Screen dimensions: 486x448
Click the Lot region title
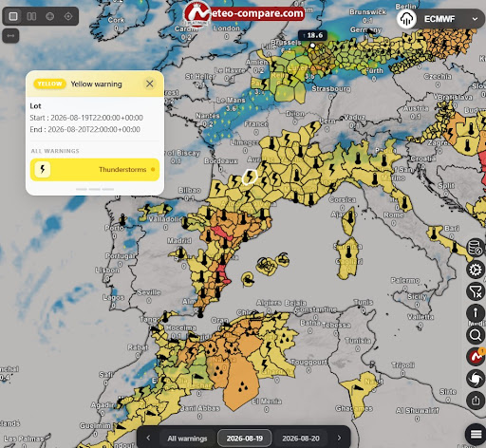click(x=35, y=106)
